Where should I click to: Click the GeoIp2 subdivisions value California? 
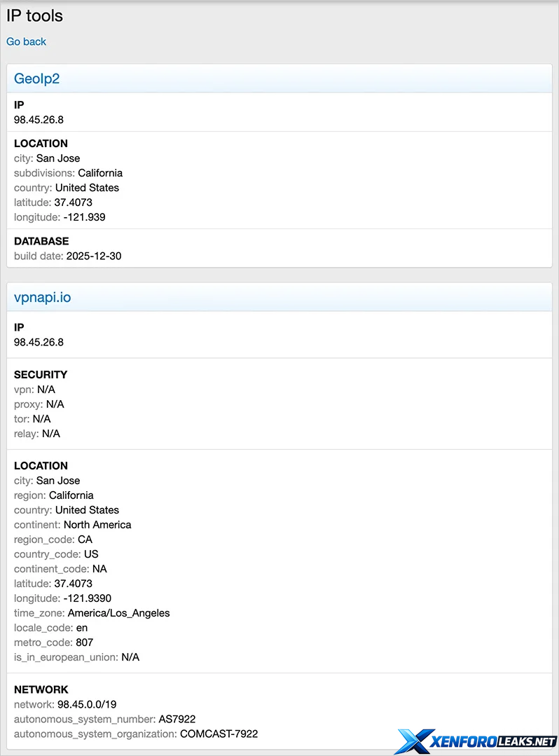(100, 173)
